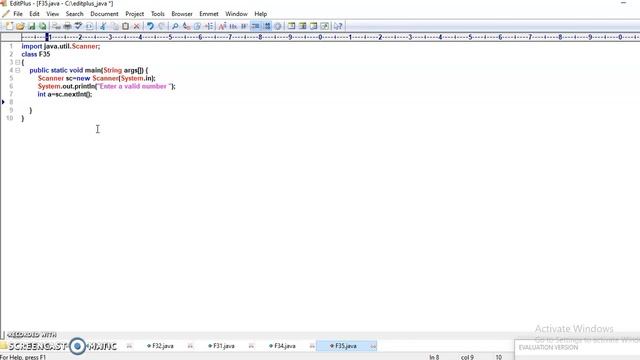The image size is (640, 360).
Task: Paste using the clipboard icon
Action: (125, 26)
